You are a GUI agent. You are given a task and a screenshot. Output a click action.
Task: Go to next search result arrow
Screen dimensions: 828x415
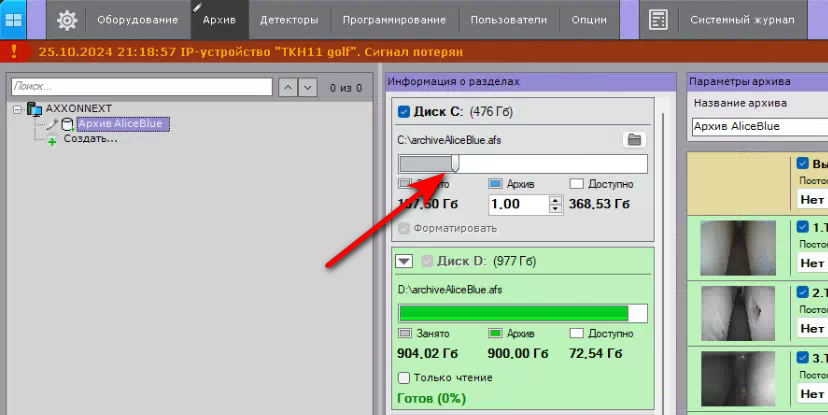click(308, 88)
